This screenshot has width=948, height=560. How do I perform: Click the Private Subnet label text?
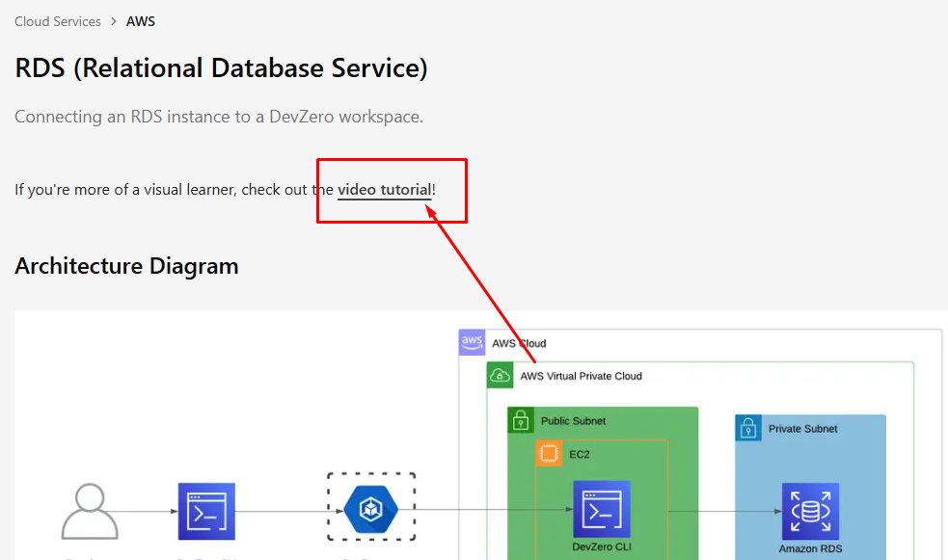(x=802, y=428)
